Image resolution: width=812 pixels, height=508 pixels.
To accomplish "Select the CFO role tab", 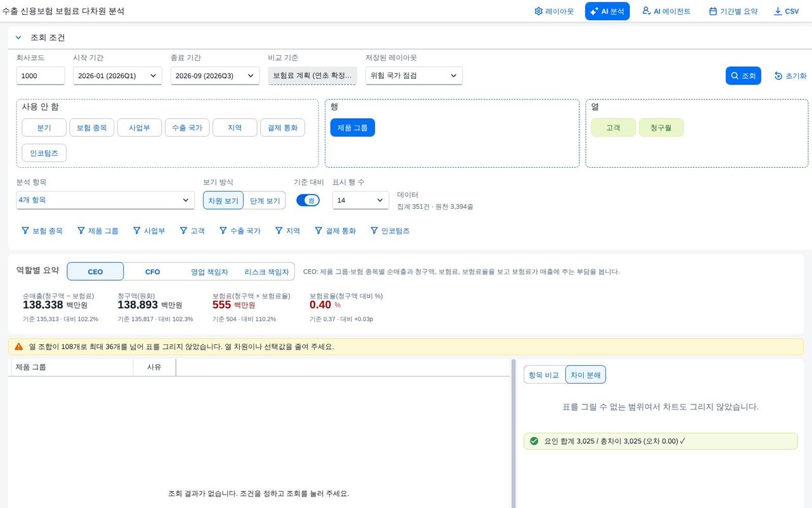I will [x=152, y=272].
